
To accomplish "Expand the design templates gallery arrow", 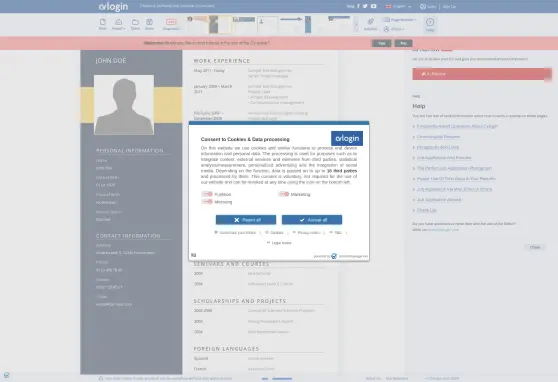I will point(357,25).
